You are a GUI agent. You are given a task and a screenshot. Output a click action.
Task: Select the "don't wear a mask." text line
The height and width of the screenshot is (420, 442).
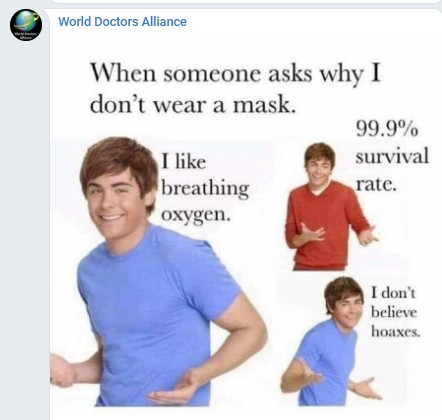point(193,105)
